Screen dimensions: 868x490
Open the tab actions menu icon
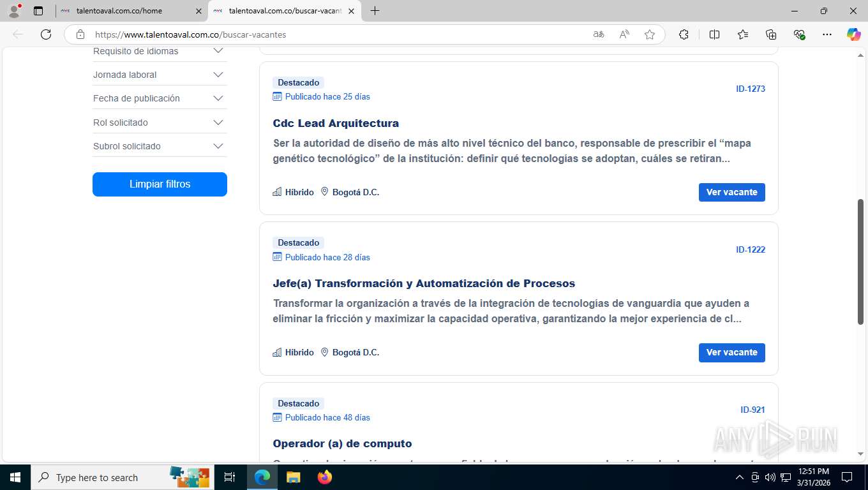pyautogui.click(x=38, y=11)
